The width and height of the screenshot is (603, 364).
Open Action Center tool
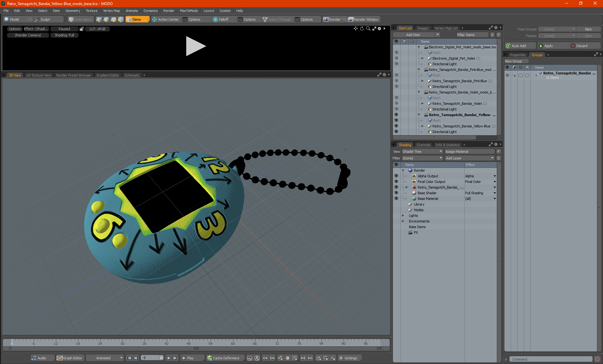[166, 19]
